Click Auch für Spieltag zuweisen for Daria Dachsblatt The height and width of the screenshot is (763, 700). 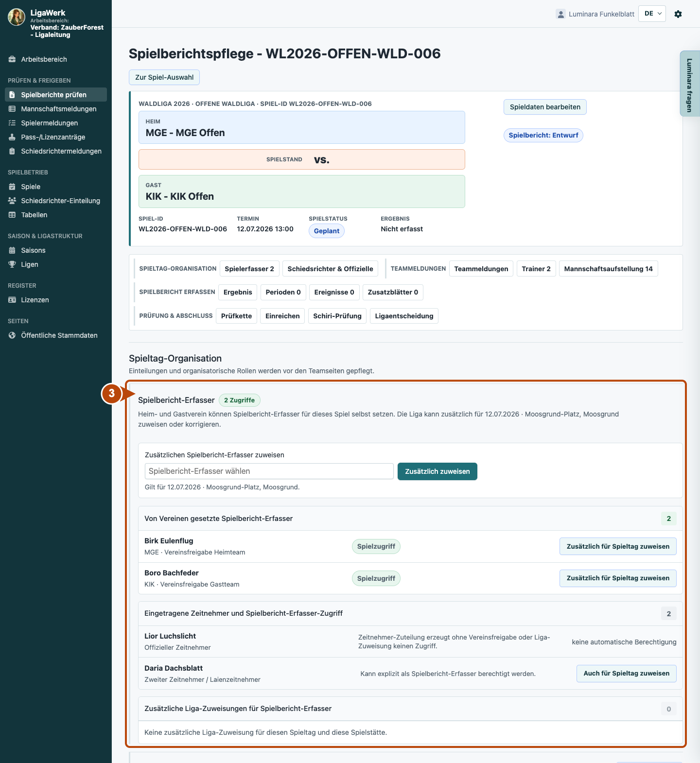click(x=626, y=674)
